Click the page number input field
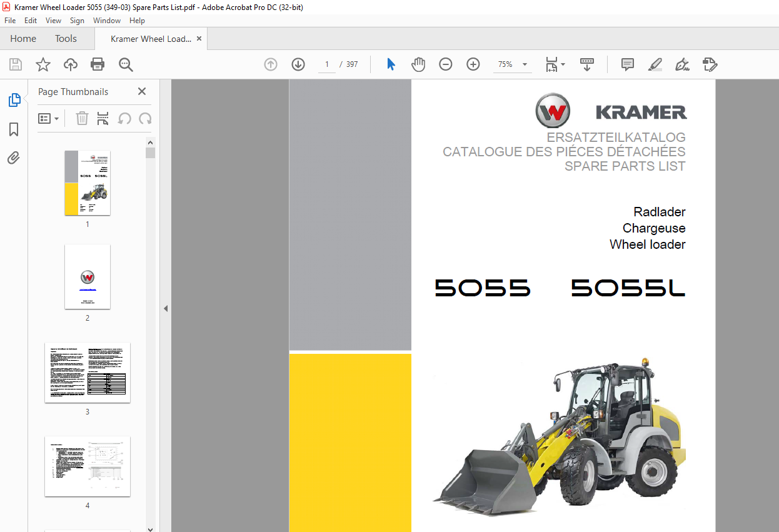Image resolution: width=779 pixels, height=532 pixels. 326,64
